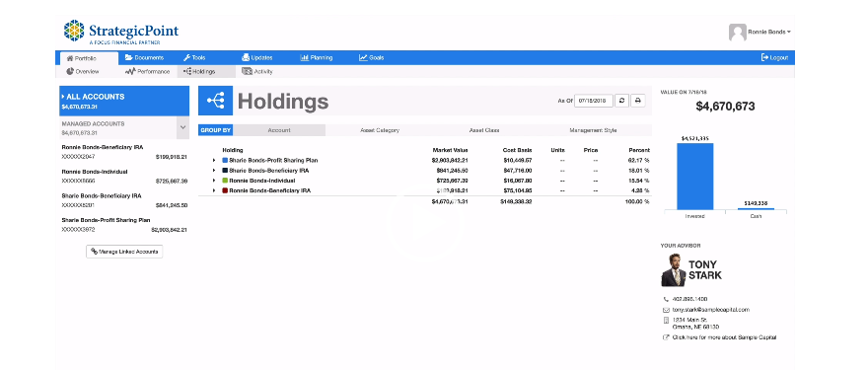Click the advisor phone number
The width and height of the screenshot is (868, 370).
coord(689,299)
